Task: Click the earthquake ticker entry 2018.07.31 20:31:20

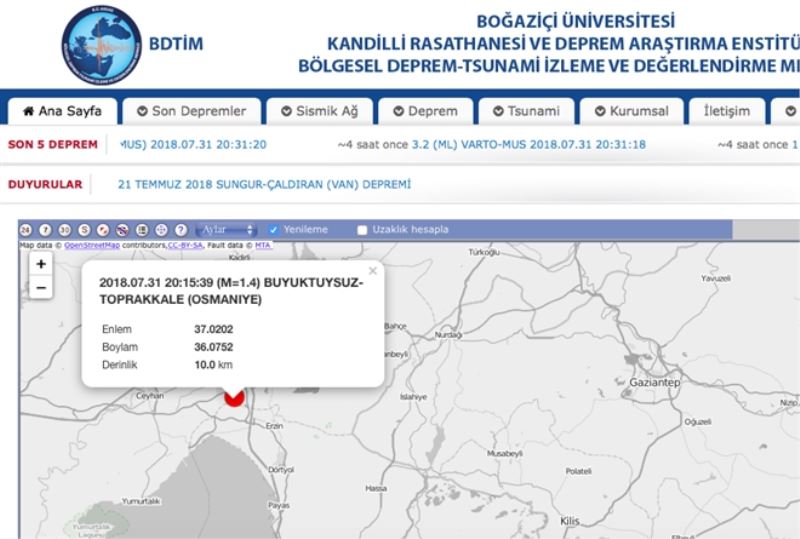Action: (193, 145)
